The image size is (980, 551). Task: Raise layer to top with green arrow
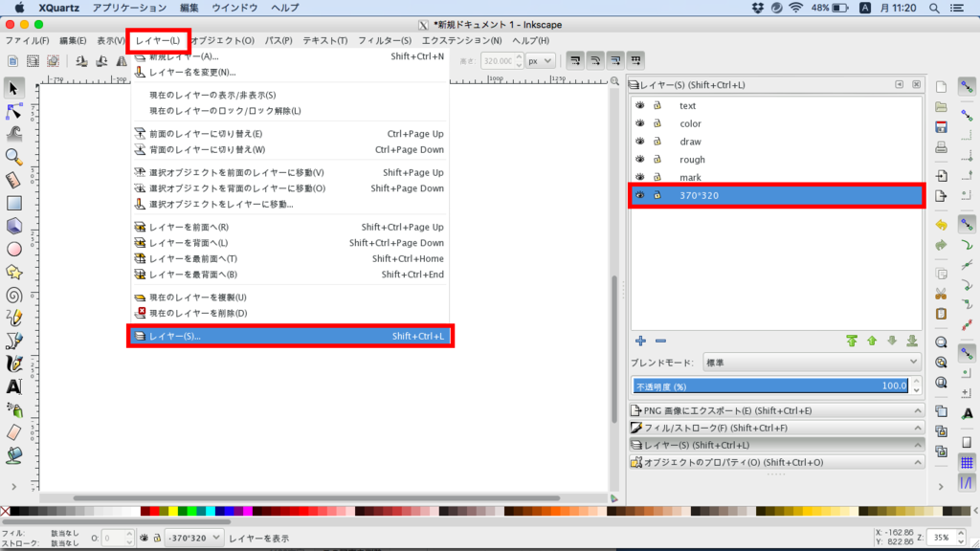(851, 342)
